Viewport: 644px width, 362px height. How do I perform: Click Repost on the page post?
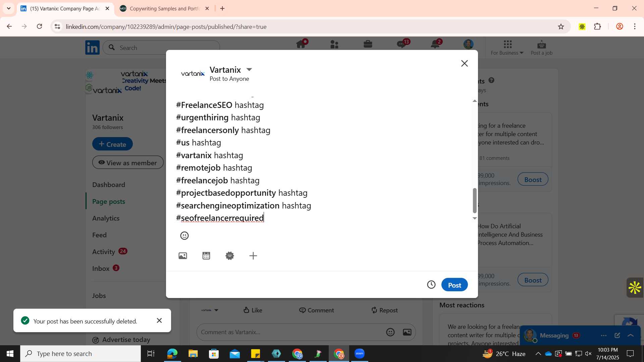[x=384, y=310]
